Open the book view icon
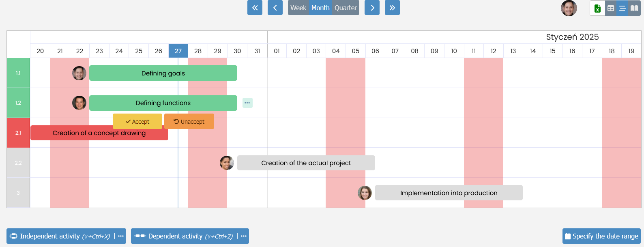Viewport: 644px width, 247px height. click(x=634, y=8)
